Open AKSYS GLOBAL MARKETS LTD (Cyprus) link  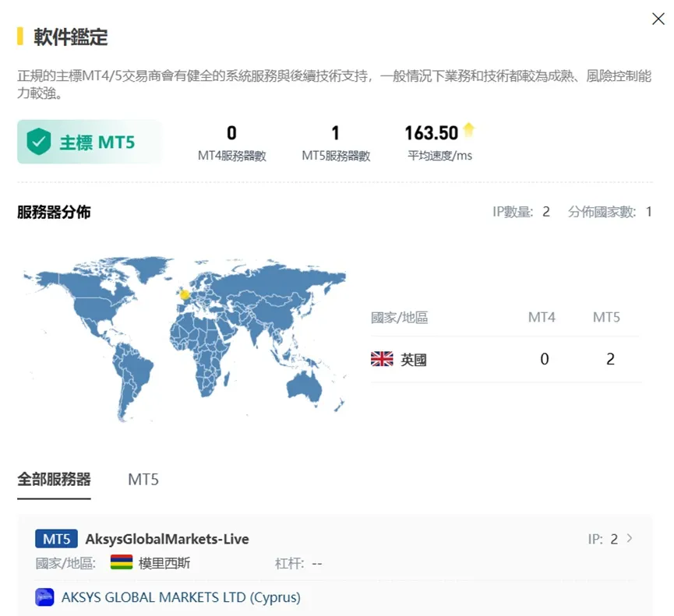[x=181, y=597]
